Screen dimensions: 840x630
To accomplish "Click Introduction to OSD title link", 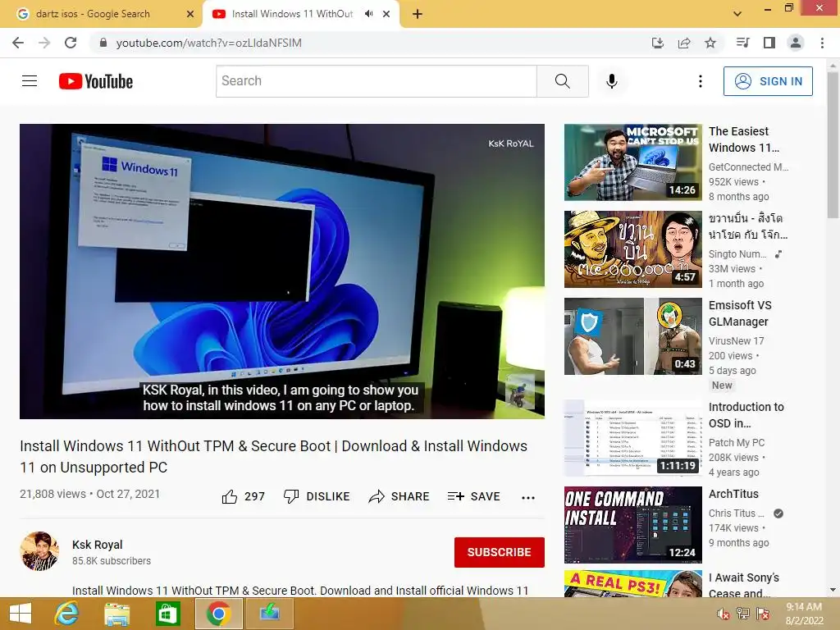I will [x=746, y=415].
